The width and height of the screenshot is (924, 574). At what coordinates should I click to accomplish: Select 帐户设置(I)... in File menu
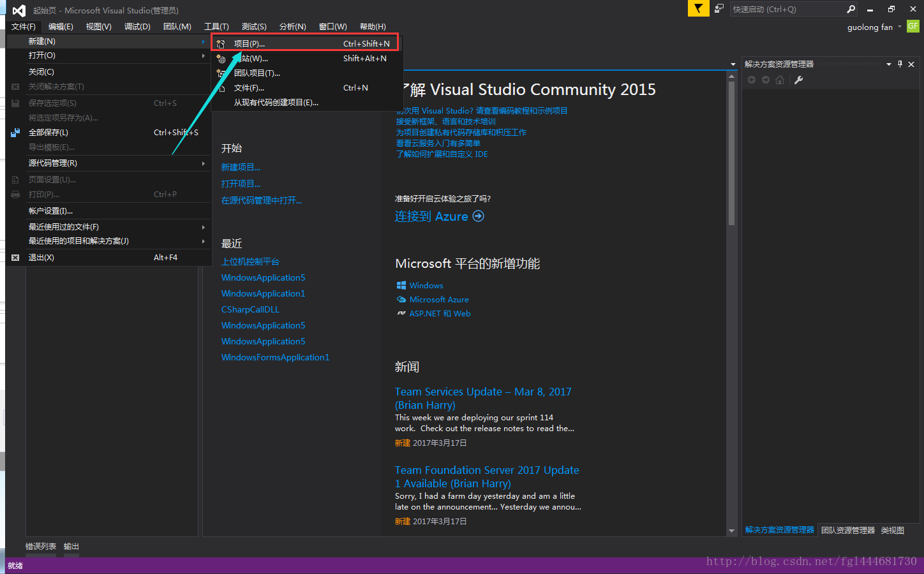(x=108, y=211)
